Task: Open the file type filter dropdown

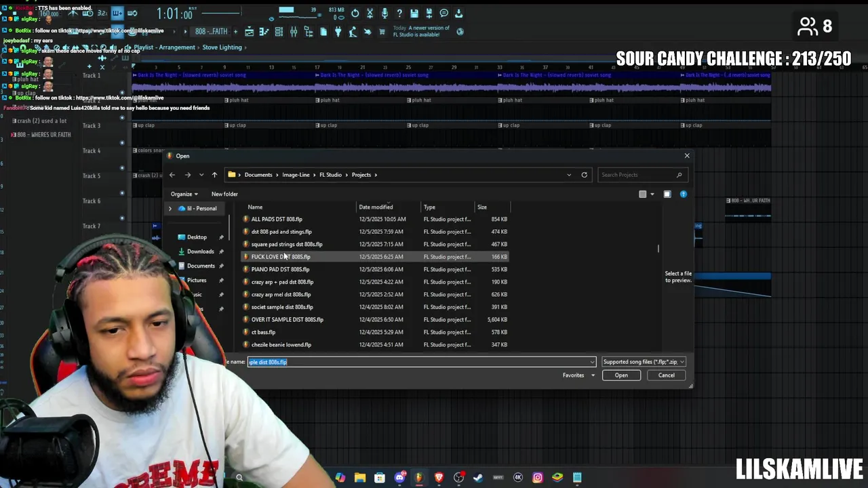Action: [x=644, y=362]
